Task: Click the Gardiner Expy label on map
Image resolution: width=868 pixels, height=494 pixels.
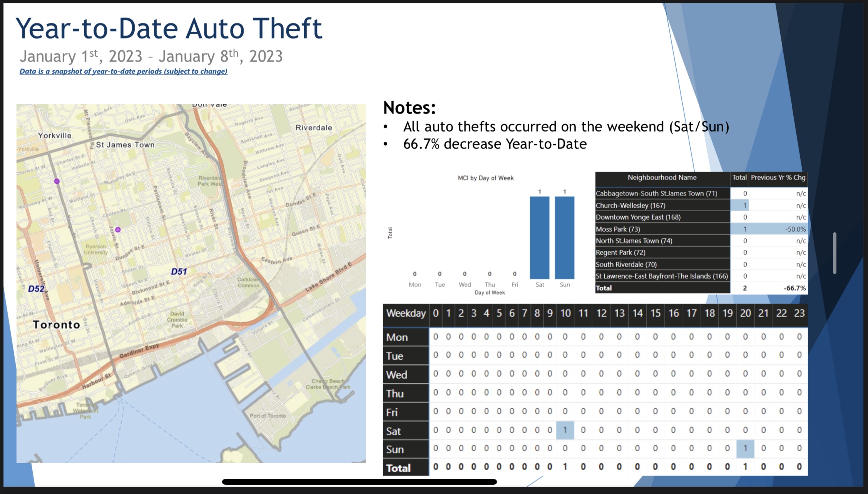Action: (x=139, y=350)
